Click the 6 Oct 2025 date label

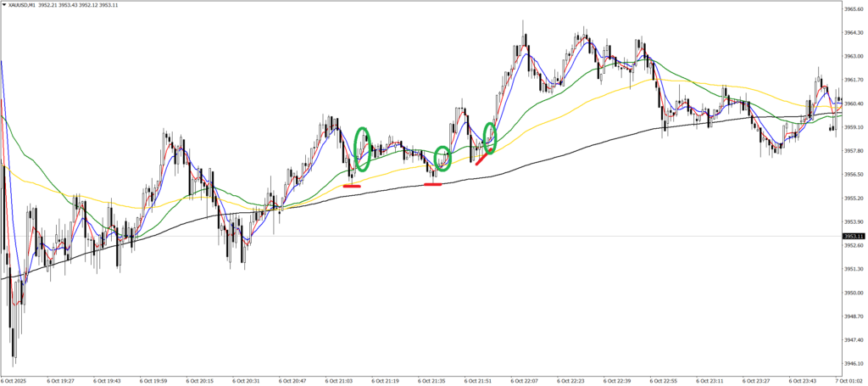(x=15, y=381)
